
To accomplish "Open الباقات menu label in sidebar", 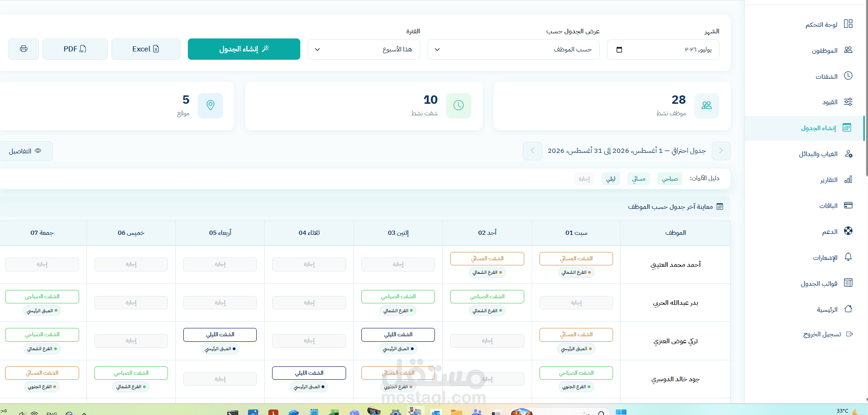I will click(x=828, y=206).
